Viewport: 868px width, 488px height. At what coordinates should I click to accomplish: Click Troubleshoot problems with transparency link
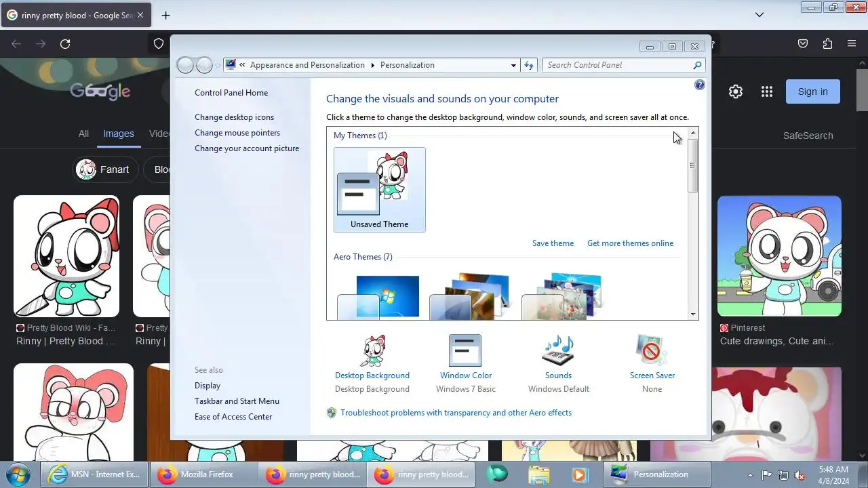click(456, 413)
